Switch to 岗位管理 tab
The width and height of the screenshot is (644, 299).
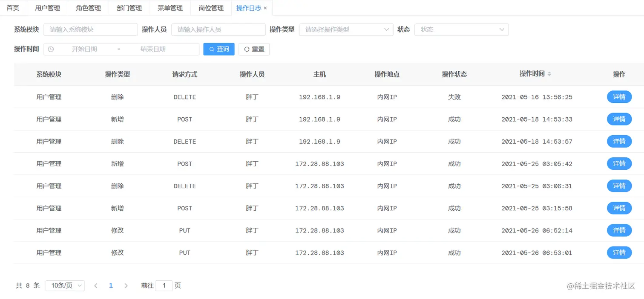click(211, 8)
